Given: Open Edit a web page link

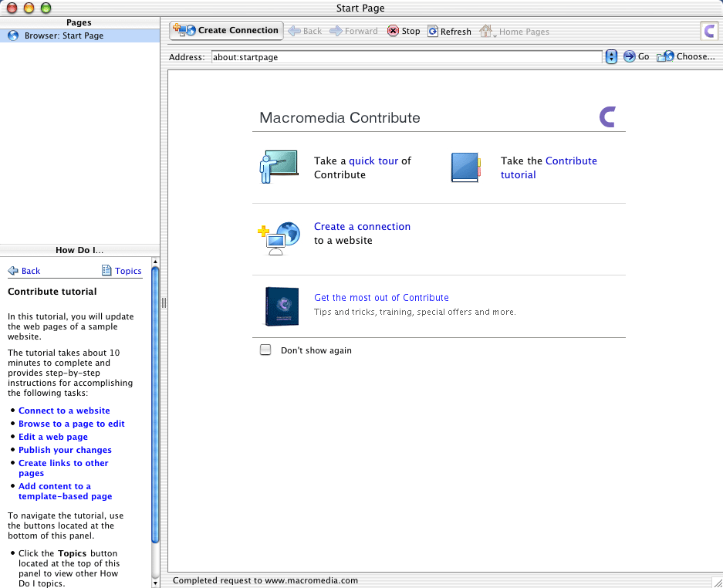Looking at the screenshot, I should tap(53, 437).
